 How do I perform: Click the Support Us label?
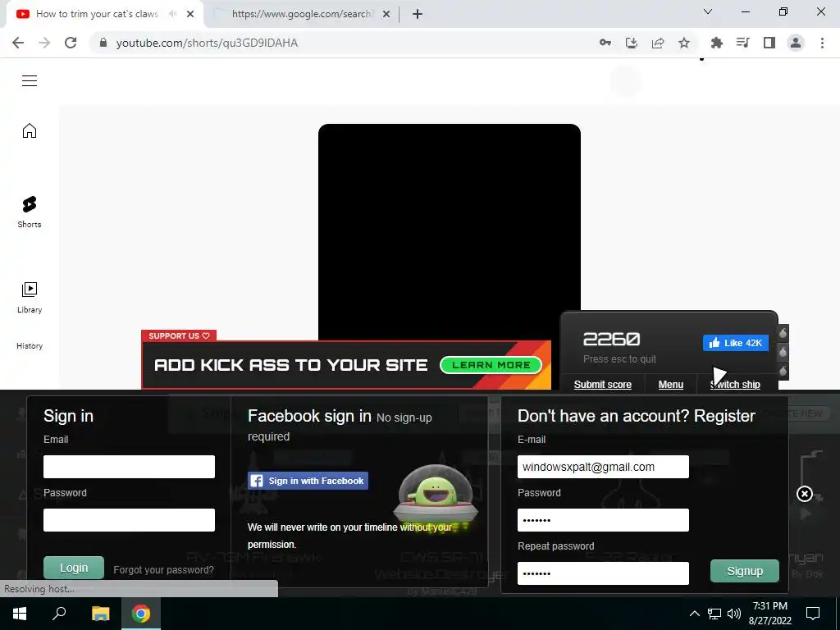(x=179, y=336)
